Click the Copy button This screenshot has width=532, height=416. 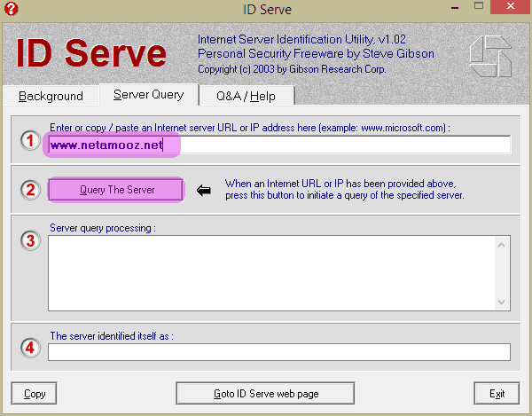pyautogui.click(x=35, y=394)
